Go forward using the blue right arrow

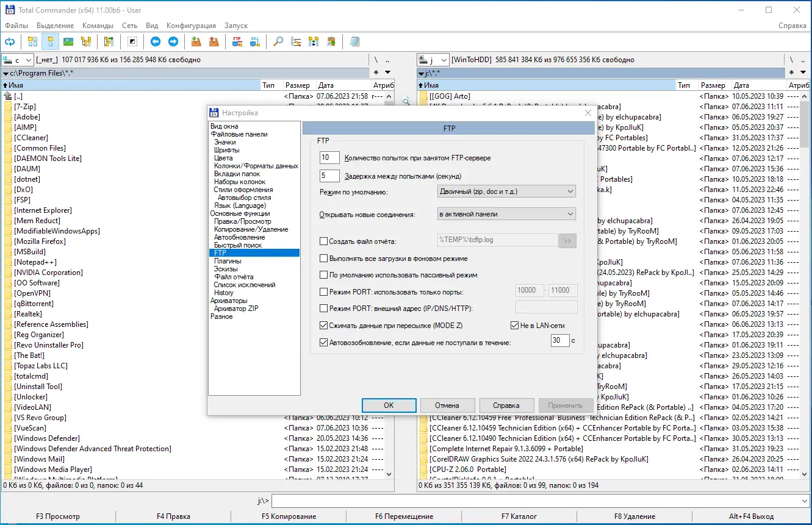click(x=173, y=41)
